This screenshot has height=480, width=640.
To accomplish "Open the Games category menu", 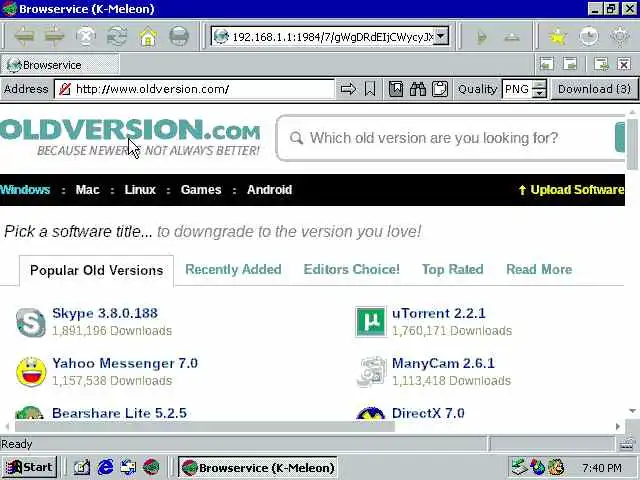I will point(201,190).
